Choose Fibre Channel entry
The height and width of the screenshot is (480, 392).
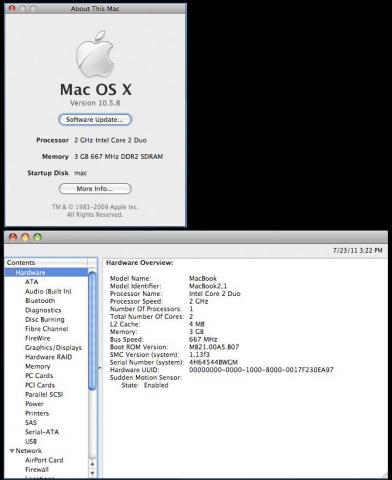coord(47,329)
